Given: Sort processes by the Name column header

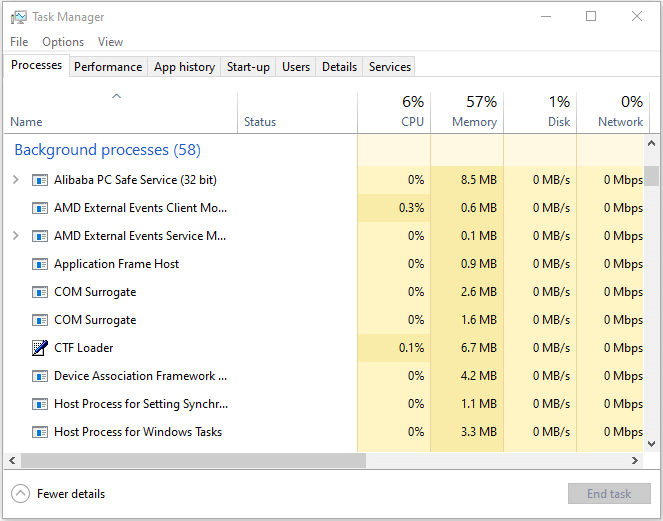Looking at the screenshot, I should click(121, 112).
